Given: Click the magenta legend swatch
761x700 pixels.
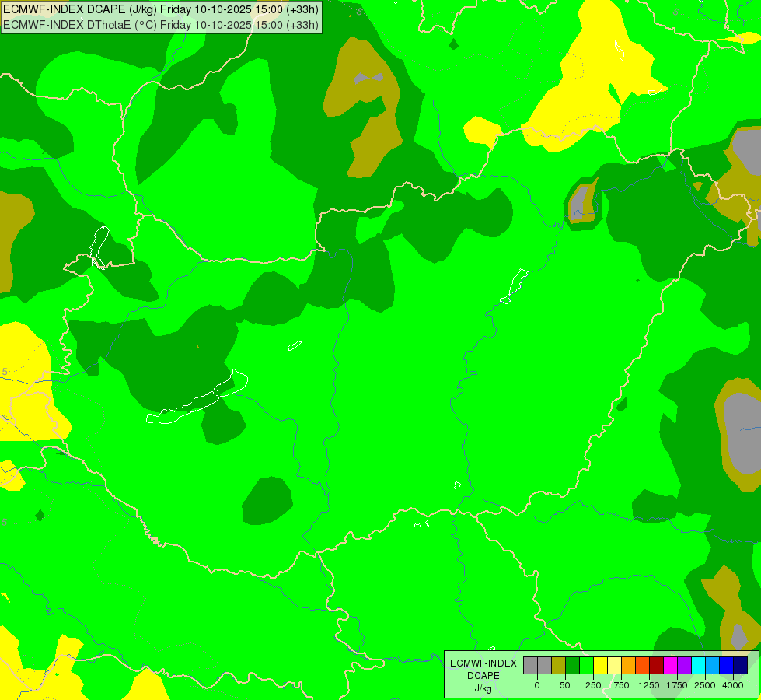Looking at the screenshot, I should pyautogui.click(x=671, y=666).
